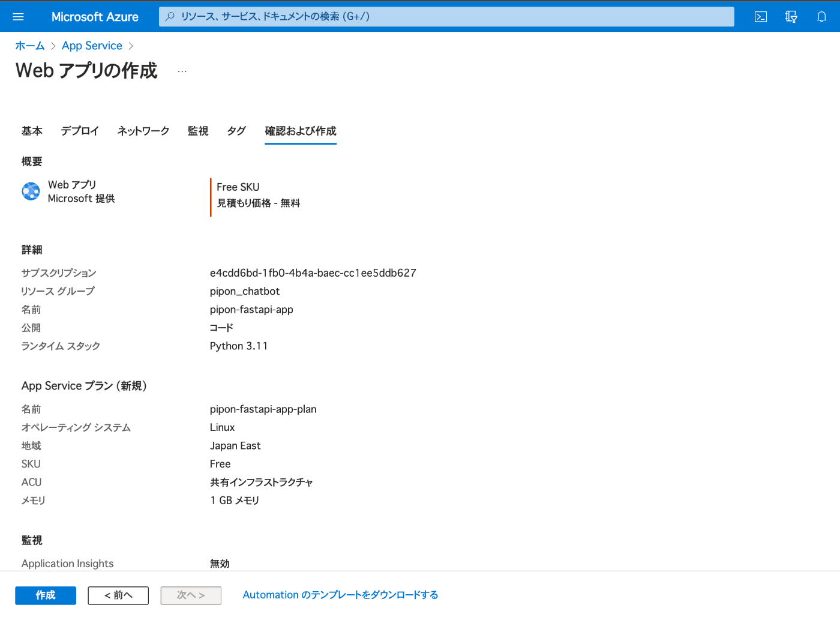Click the app name pipon-fastapi-app
This screenshot has height=620, width=840.
(251, 310)
